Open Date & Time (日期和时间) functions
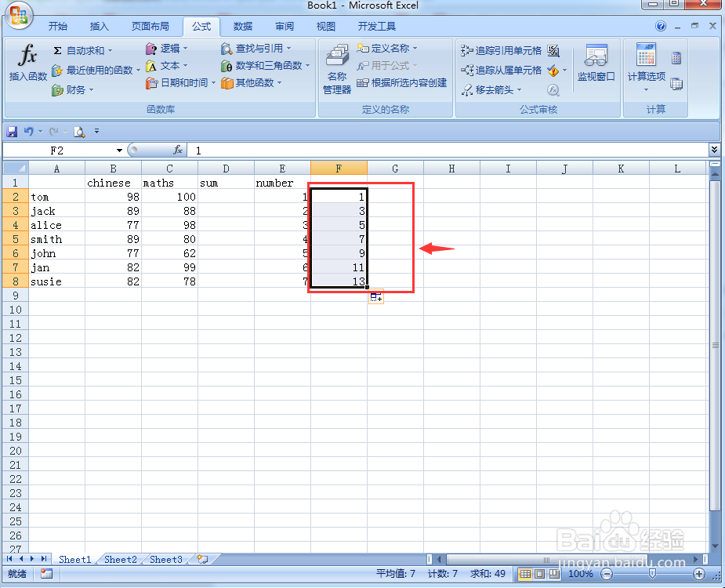725x588 pixels. (x=181, y=83)
